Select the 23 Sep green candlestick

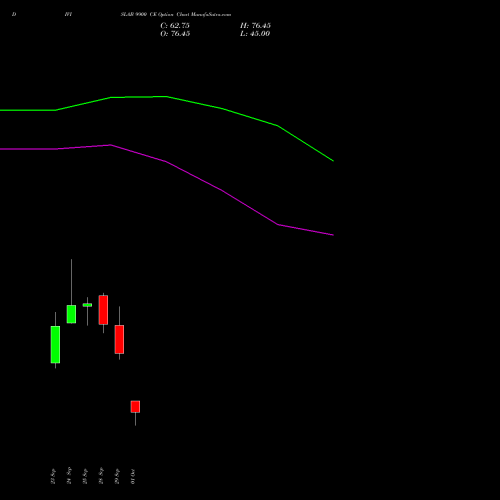coord(55,344)
